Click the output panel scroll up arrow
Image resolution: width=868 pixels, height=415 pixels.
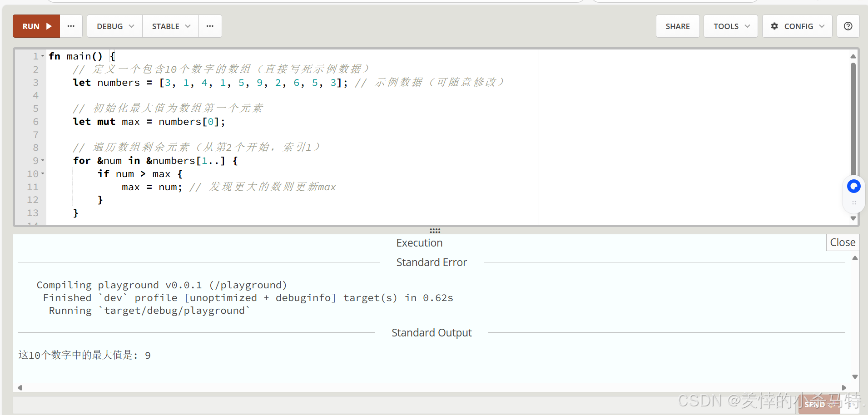pos(855,258)
